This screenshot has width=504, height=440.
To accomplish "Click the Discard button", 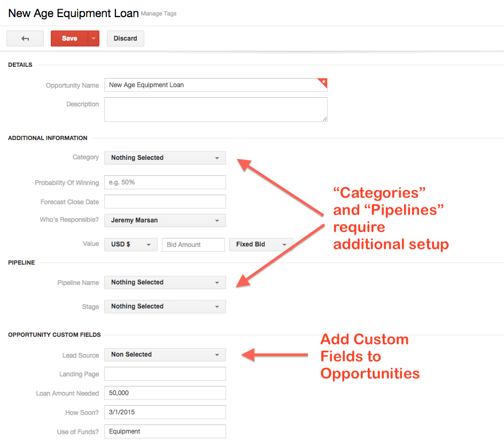I will (x=126, y=38).
